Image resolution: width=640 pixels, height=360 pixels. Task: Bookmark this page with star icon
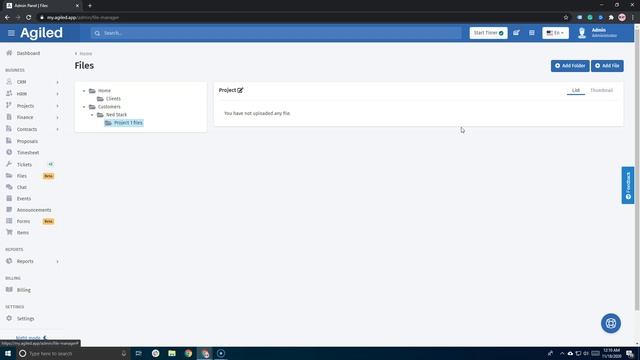pyautogui.click(x=566, y=18)
